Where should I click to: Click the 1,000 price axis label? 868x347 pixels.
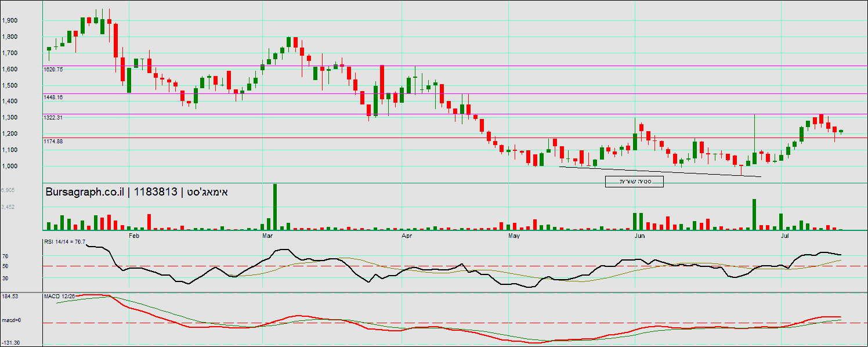pyautogui.click(x=9, y=166)
